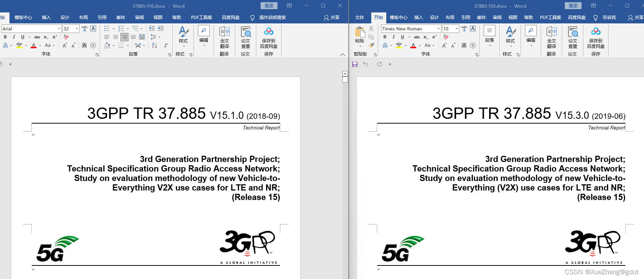Click the enclosed character icon in f10 window
Screen dimensions: 644x279
(93, 45)
